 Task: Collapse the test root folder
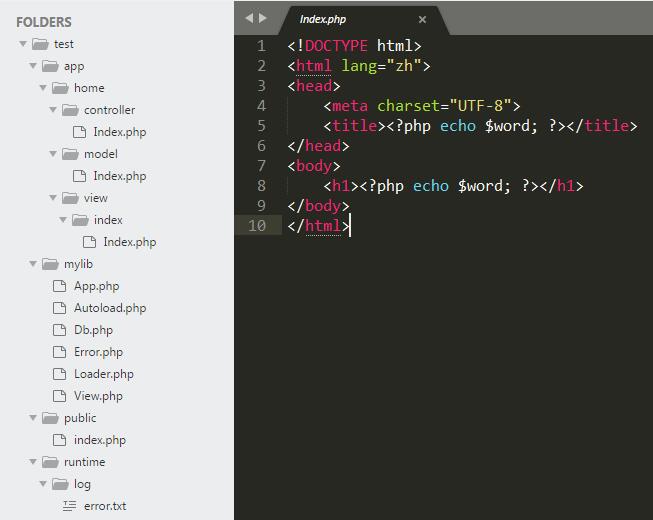click(22, 44)
